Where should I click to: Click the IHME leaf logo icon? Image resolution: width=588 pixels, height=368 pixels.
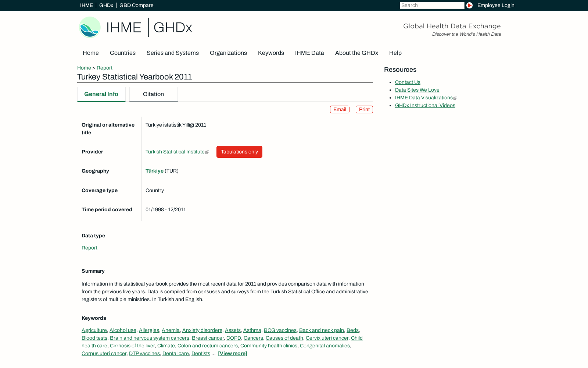[x=90, y=27]
